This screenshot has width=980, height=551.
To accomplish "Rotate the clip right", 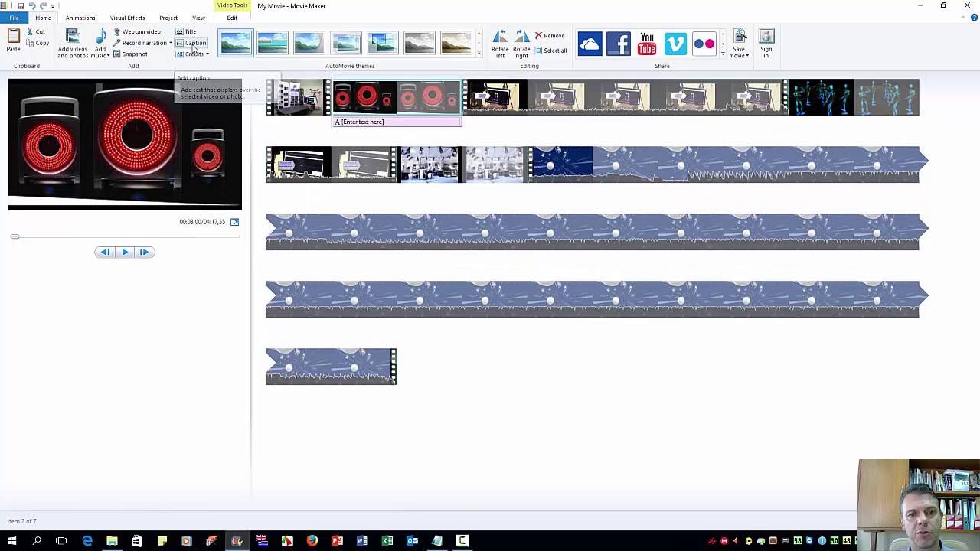I will (x=521, y=44).
